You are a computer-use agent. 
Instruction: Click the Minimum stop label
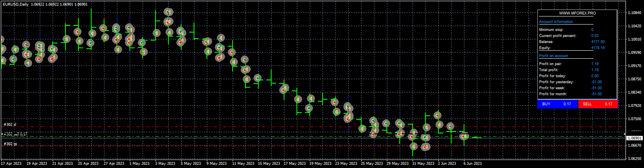[551, 30]
